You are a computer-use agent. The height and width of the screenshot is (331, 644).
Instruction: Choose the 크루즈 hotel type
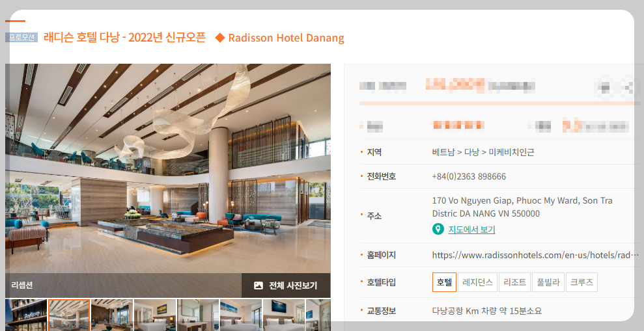(581, 282)
